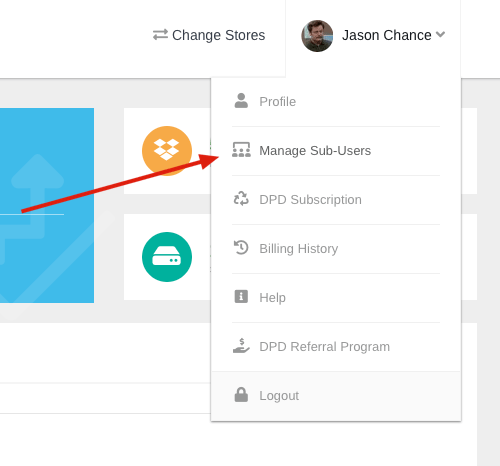Screen dimensions: 500x466
Task: Click the DPD Referral Program money-hand icon
Action: 241,346
